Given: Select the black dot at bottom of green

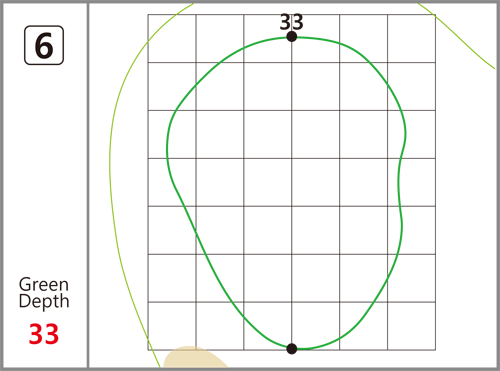Looking at the screenshot, I should (292, 349).
